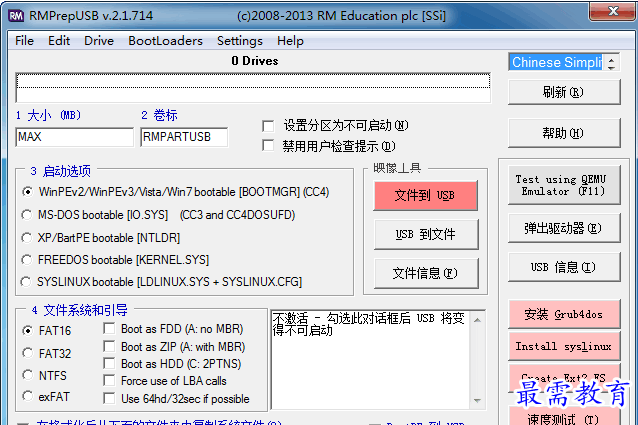Image resolution: width=638 pixels, height=425 pixels.
Task: Open the Drive menu
Action: [x=99, y=41]
